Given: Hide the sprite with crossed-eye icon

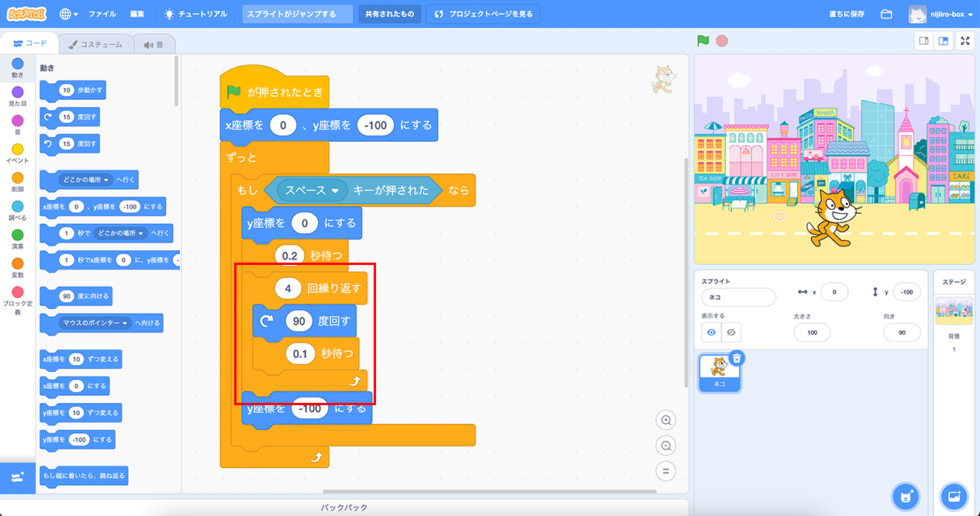Looking at the screenshot, I should pos(730,332).
